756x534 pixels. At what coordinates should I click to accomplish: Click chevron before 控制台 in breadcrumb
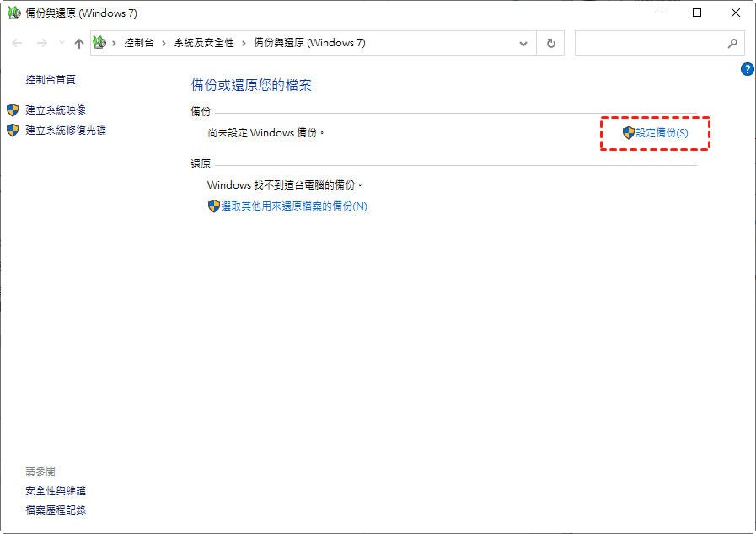(115, 43)
